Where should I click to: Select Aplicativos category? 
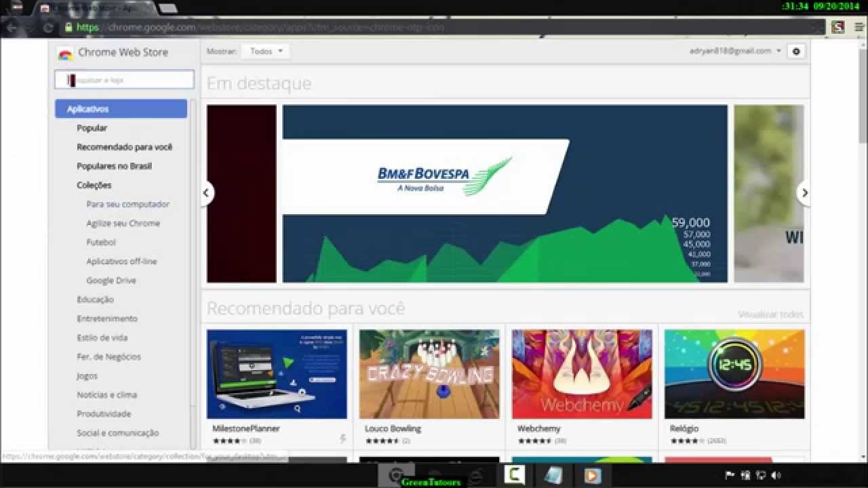pyautogui.click(x=121, y=109)
